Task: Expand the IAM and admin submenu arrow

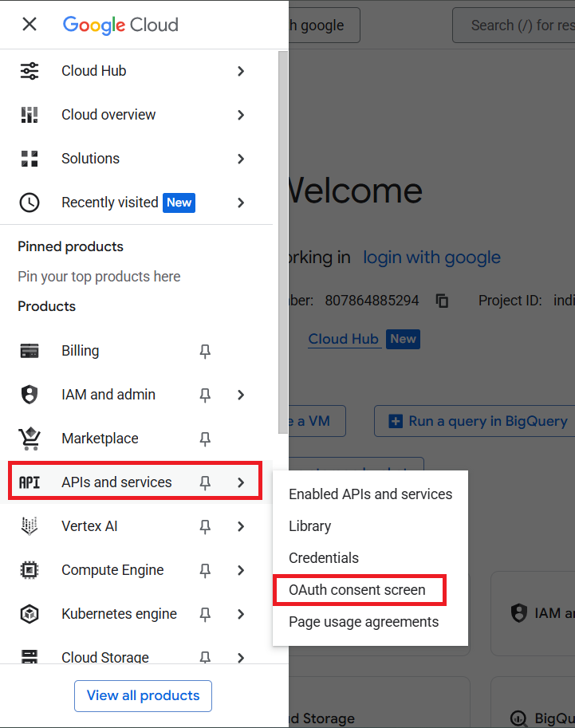Action: point(241,395)
